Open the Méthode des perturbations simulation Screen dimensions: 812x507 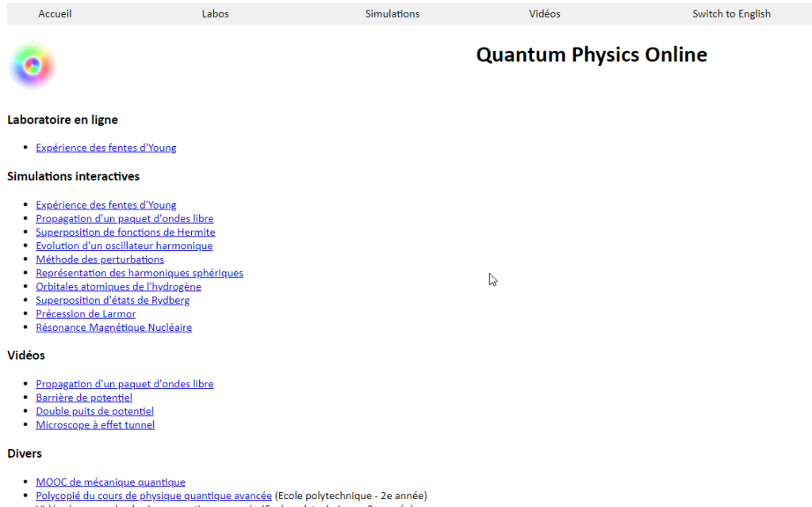click(100, 259)
